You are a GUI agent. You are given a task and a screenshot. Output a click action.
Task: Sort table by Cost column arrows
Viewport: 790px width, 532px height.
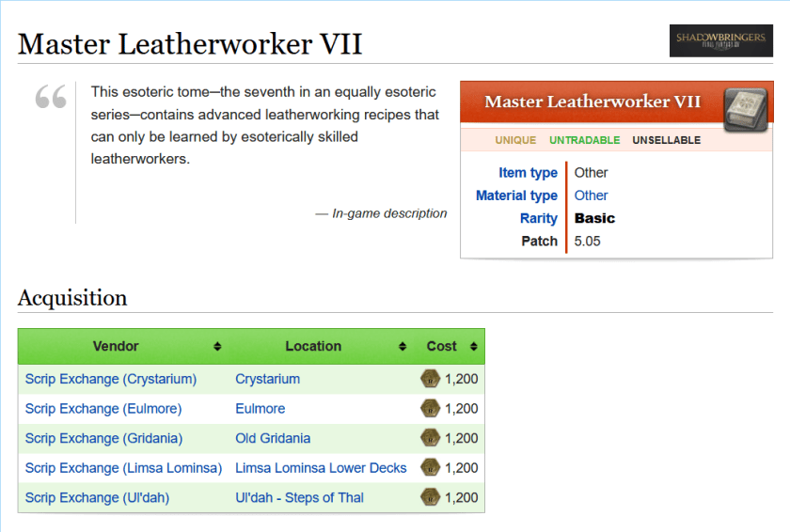[474, 346]
